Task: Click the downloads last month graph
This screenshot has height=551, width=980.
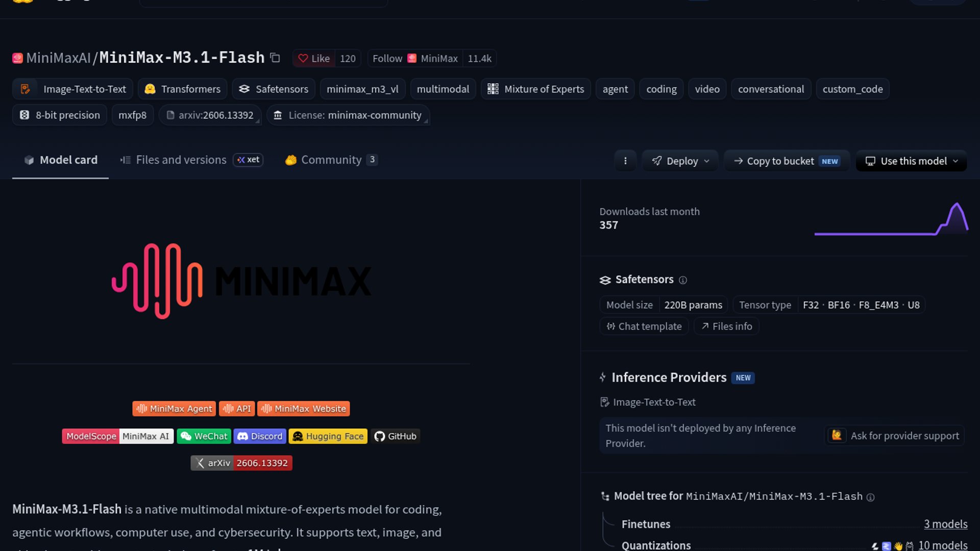Action: [x=891, y=219]
